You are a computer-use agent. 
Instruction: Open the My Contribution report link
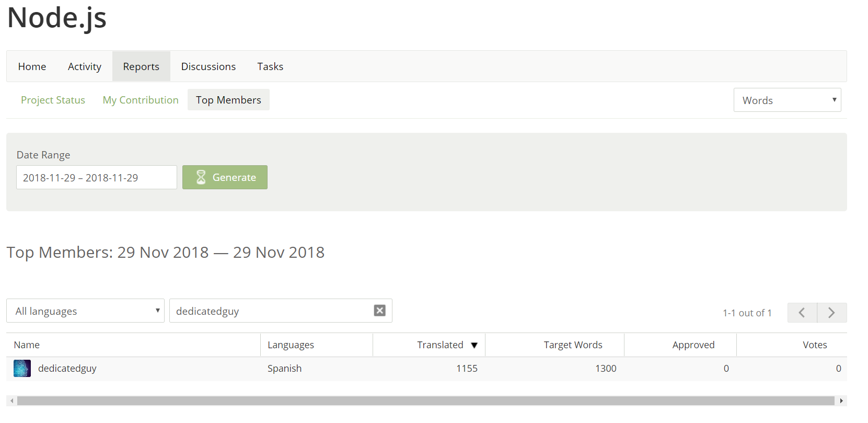pyautogui.click(x=141, y=100)
